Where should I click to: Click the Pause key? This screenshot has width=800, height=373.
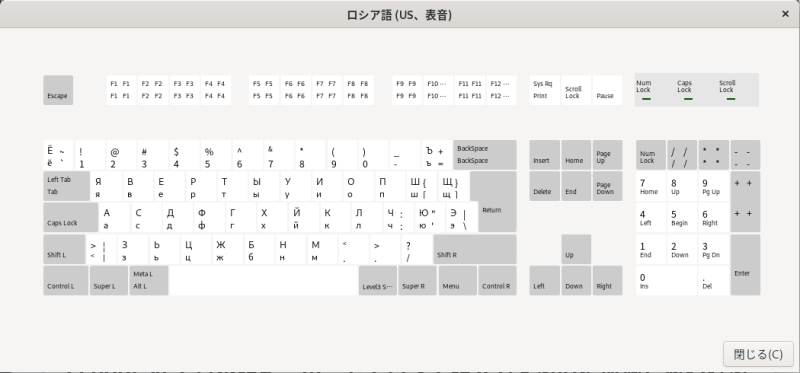click(x=608, y=90)
